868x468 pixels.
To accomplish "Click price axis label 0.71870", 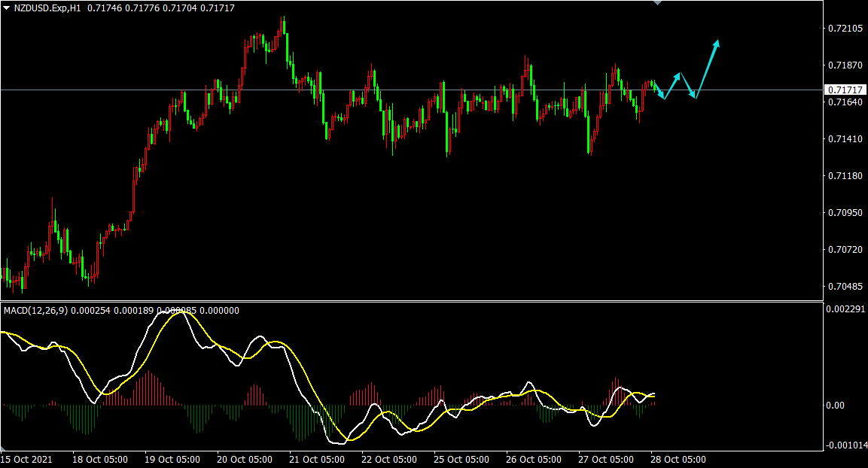I will (x=845, y=65).
